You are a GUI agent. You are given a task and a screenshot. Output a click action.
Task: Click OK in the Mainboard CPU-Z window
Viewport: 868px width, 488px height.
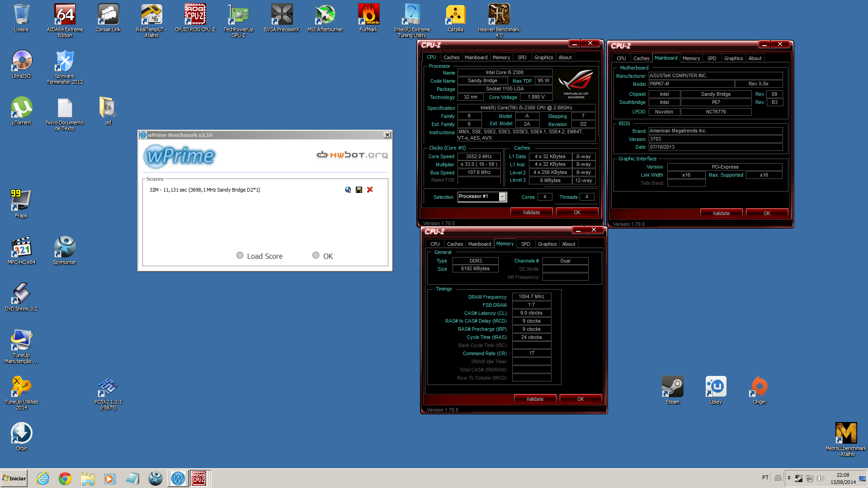click(x=767, y=213)
